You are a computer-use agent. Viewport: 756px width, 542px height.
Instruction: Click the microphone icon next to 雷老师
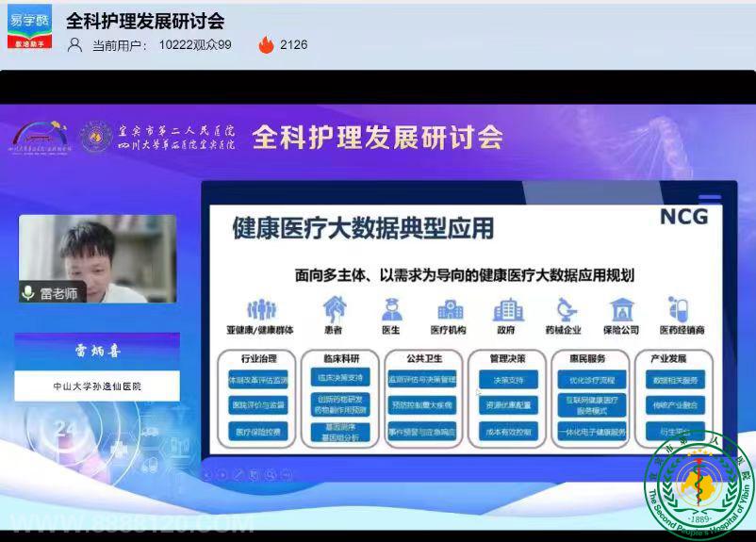[x=28, y=293]
